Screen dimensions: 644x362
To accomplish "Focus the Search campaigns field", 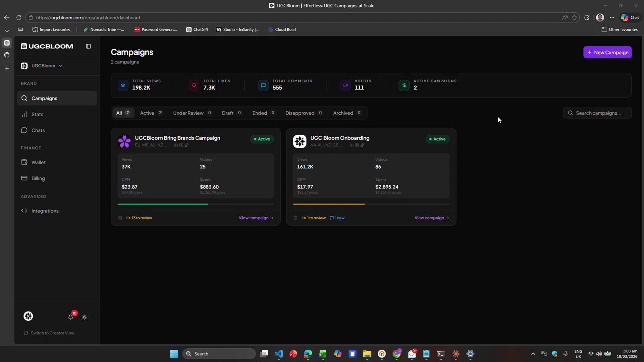I will 598,113.
